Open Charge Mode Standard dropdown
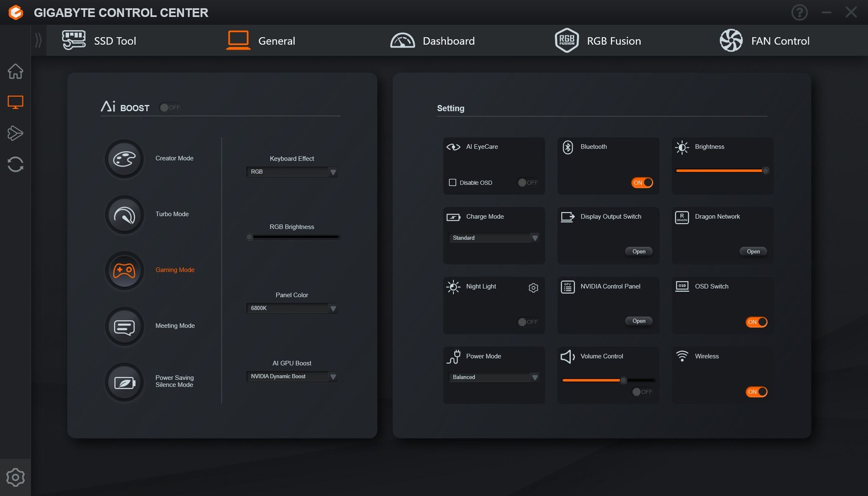This screenshot has height=496, width=868. pyautogui.click(x=494, y=238)
